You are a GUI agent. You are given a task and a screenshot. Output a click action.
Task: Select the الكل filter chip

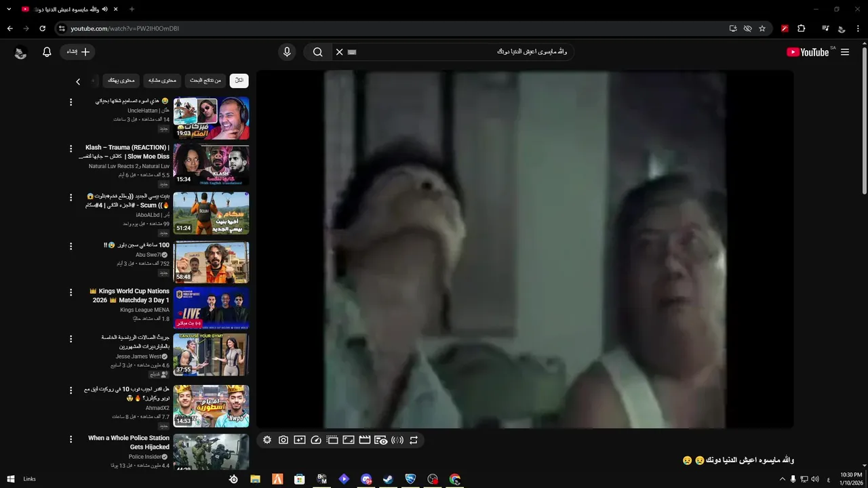coord(239,81)
